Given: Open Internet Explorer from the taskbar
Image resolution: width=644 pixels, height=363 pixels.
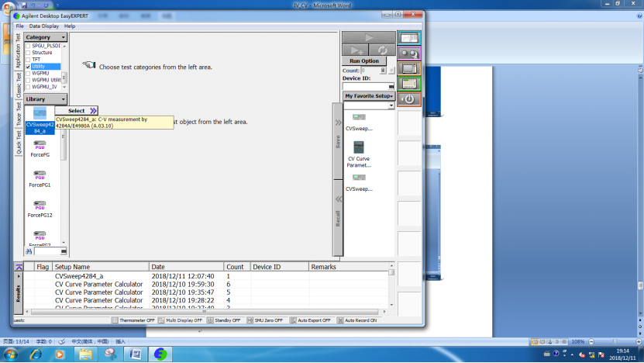Looking at the screenshot, I should tap(36, 354).
